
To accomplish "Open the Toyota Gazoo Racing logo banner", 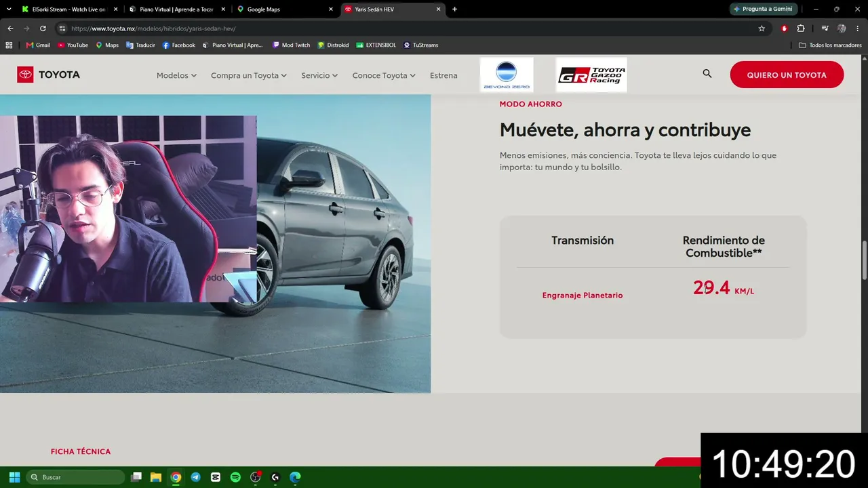I will [x=591, y=75].
